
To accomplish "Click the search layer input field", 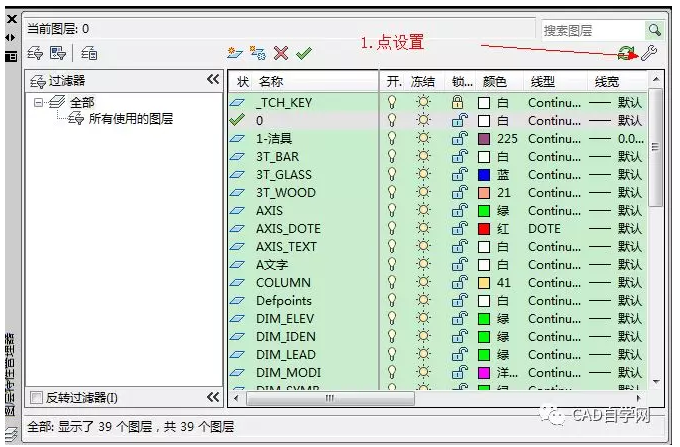I will tap(594, 30).
